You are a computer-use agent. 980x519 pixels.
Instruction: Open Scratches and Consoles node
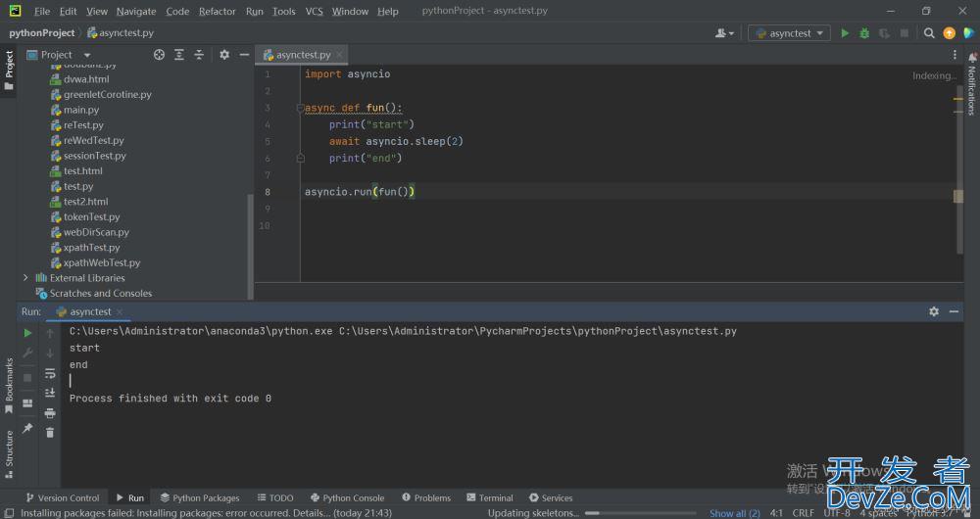101,294
